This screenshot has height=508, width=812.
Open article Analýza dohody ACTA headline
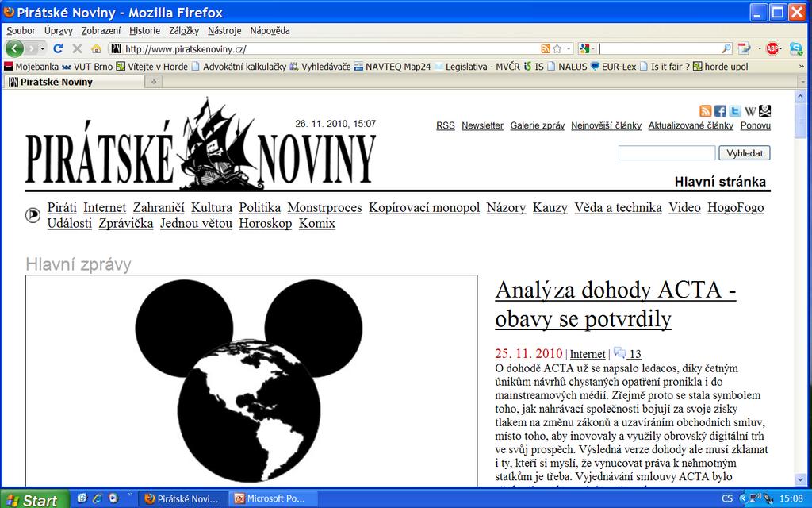[615, 304]
